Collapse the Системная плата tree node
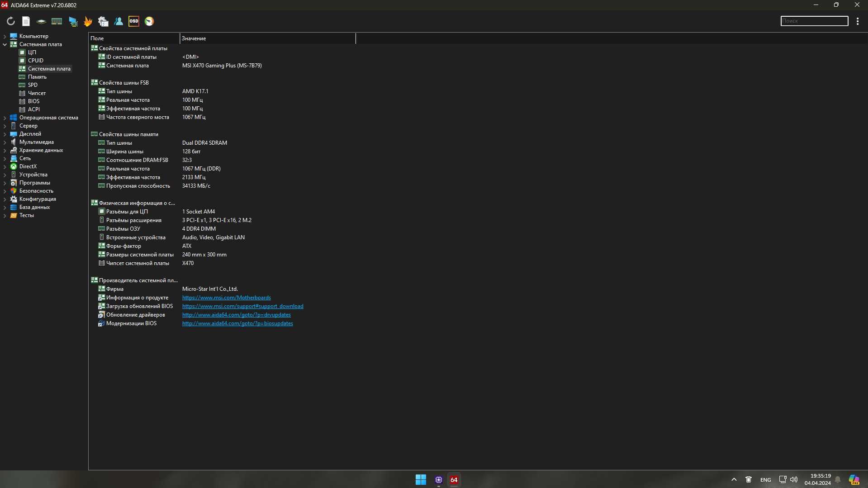This screenshot has height=488, width=868. click(5, 44)
